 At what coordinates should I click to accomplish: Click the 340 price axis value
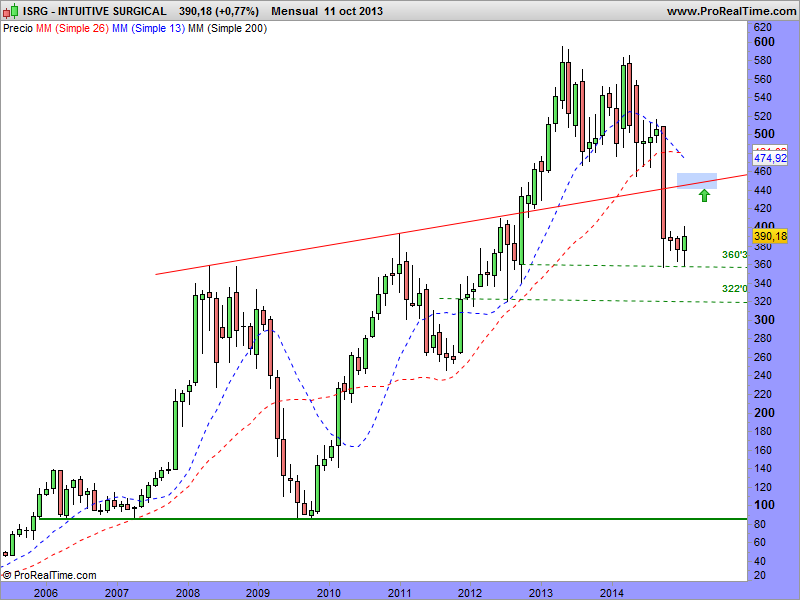click(763, 283)
